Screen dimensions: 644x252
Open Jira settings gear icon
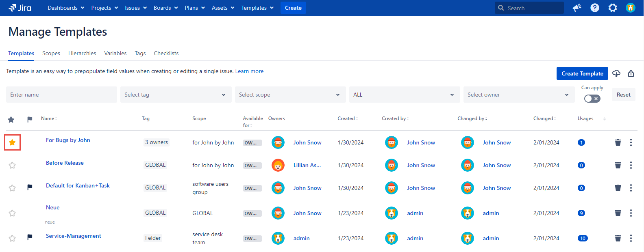612,8
